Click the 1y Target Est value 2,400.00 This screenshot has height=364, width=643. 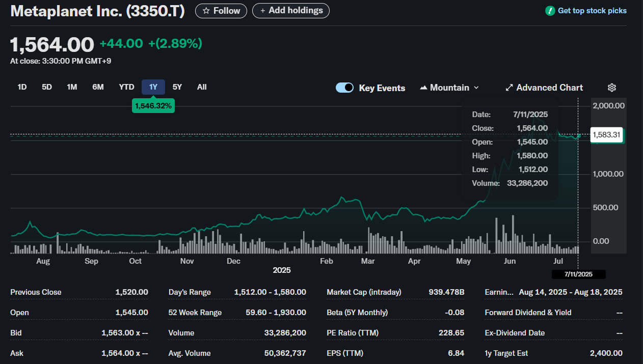606,353
